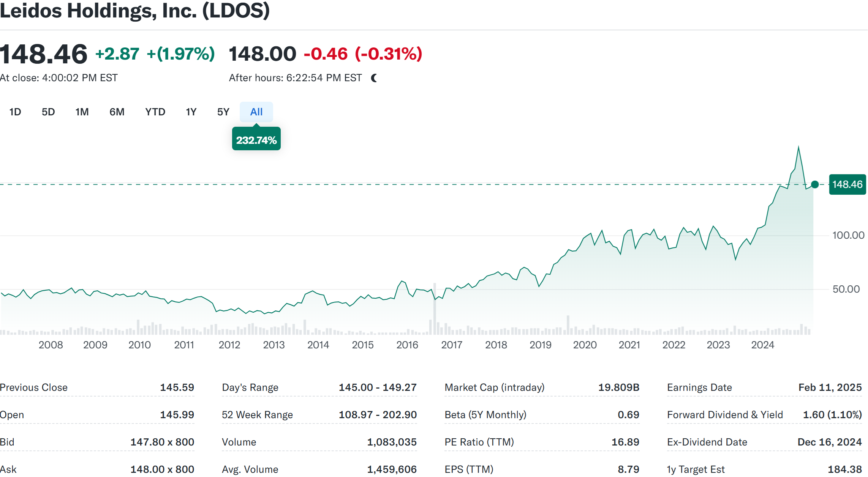Image resolution: width=868 pixels, height=477 pixels.
Task: Click the EPS (TTM) label
Action: click(x=469, y=469)
